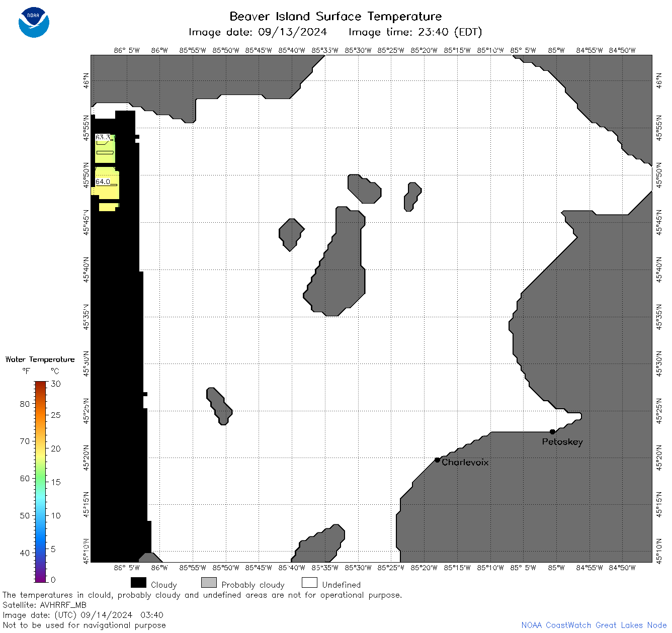Click the bottom axis 85°W longitude label

coord(556,568)
